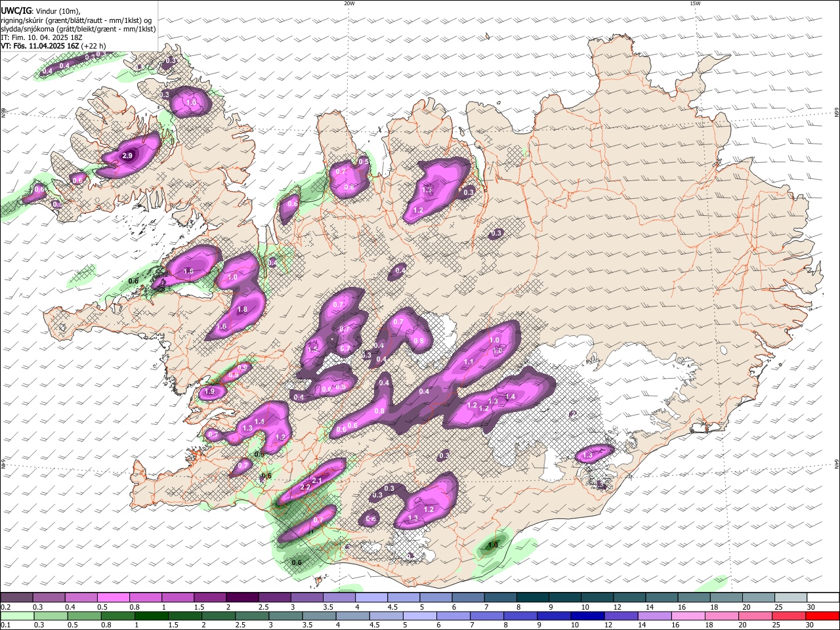Click the 2.2 value in the southwest green band

tap(304, 488)
